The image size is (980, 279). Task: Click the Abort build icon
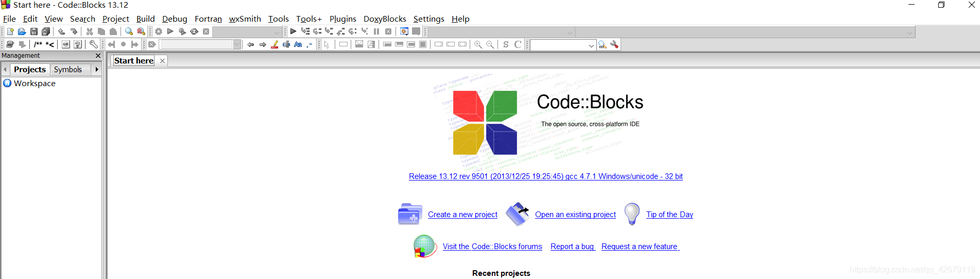pyautogui.click(x=206, y=31)
